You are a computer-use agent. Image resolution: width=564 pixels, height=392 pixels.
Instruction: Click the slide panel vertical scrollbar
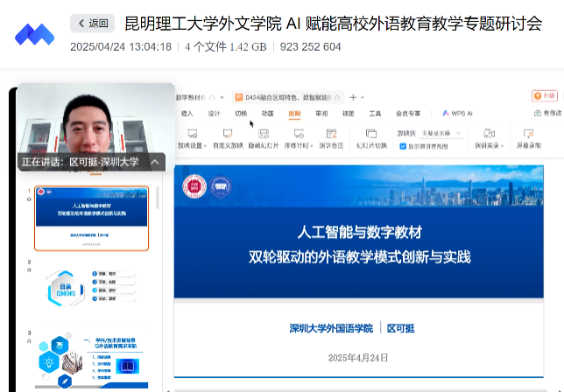coord(158,199)
